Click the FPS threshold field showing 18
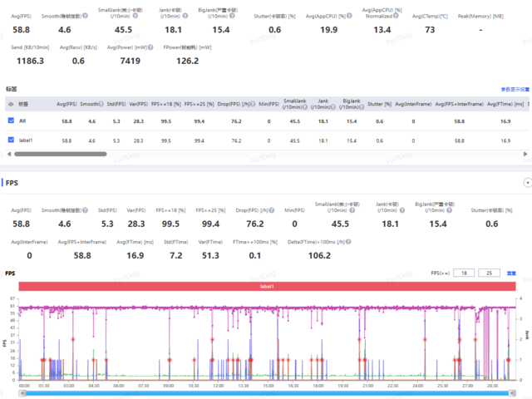The width and height of the screenshot is (532, 399). 464,273
